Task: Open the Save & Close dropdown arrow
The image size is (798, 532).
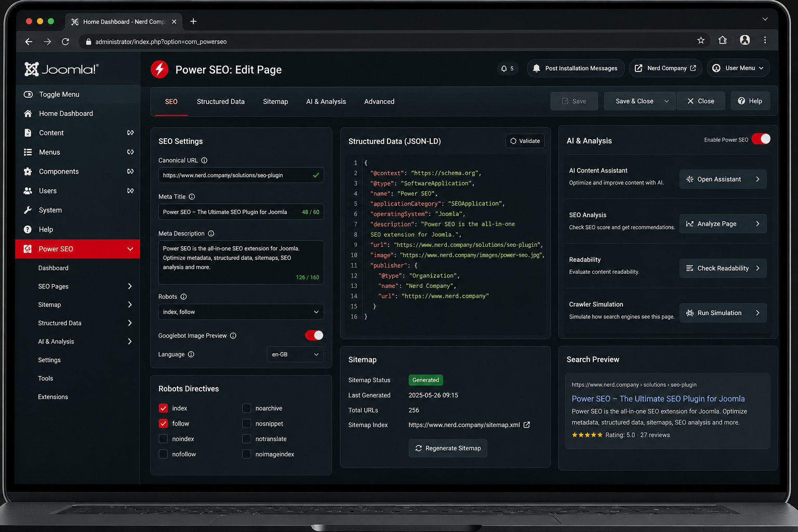Action: coord(667,101)
